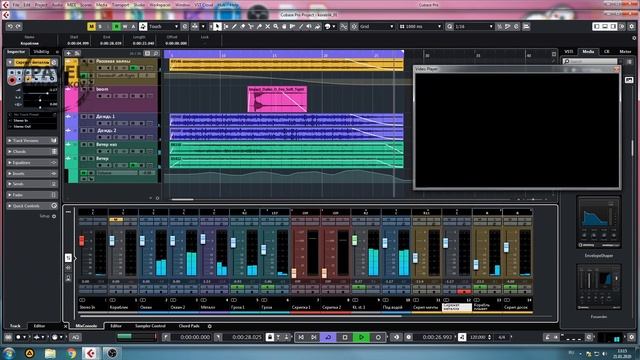This screenshot has width=640, height=360.
Task: Select the Comp hand tool
Action: [x=284, y=27]
